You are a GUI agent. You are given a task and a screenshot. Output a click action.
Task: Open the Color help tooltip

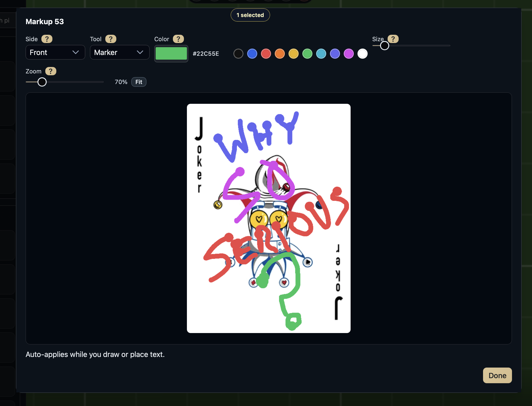(178, 39)
